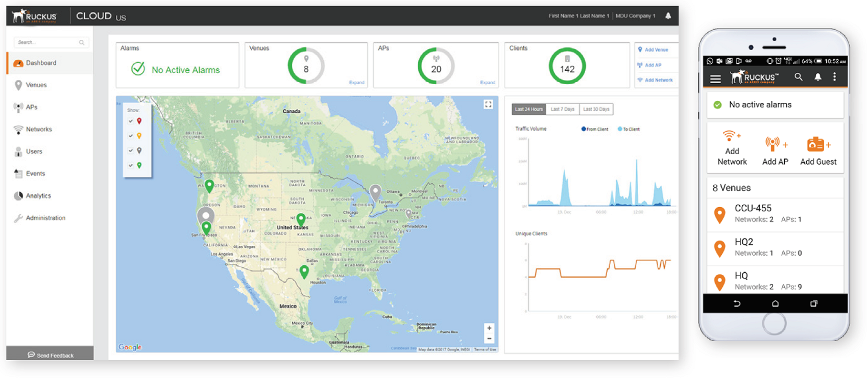Click the Search input field in sidebar

[47, 43]
